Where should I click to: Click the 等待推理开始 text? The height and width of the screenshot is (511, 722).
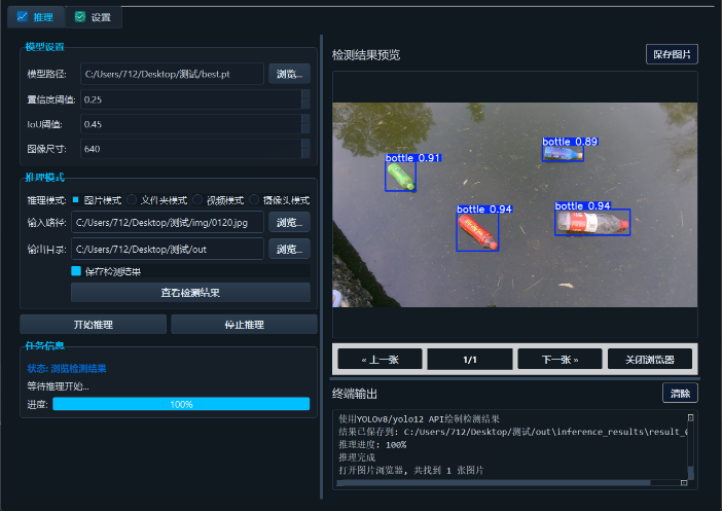pyautogui.click(x=58, y=386)
